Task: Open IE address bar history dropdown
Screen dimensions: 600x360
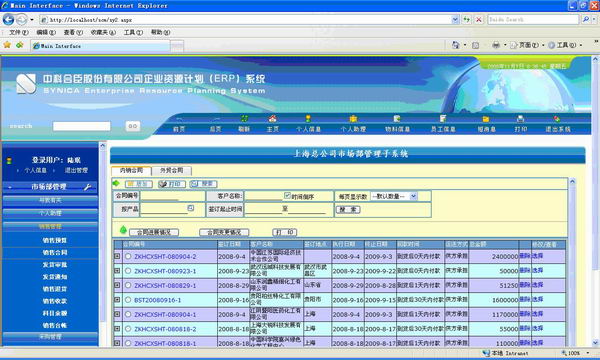Action: pos(455,19)
